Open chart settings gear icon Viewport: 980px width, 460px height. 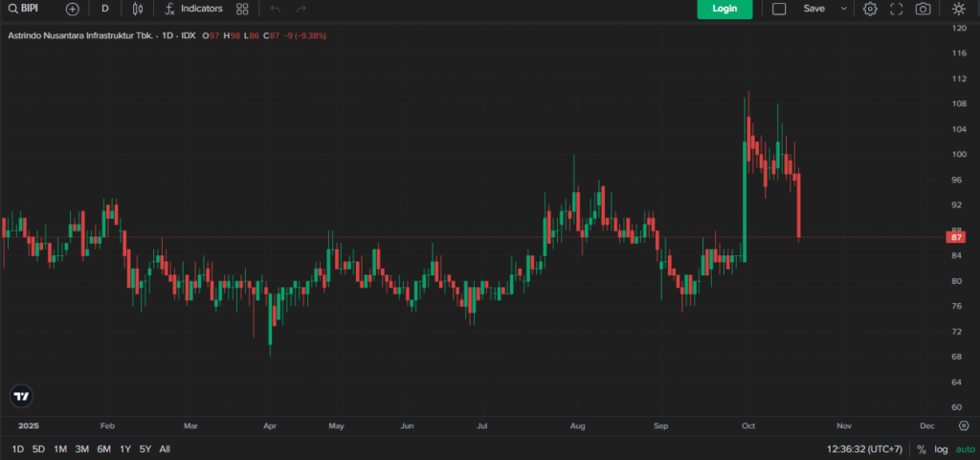pos(870,9)
